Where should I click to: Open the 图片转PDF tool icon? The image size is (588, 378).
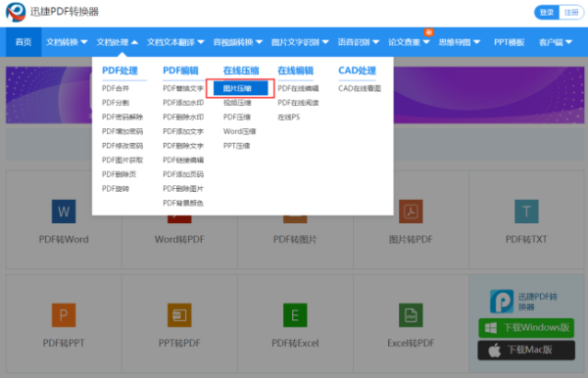tap(411, 212)
